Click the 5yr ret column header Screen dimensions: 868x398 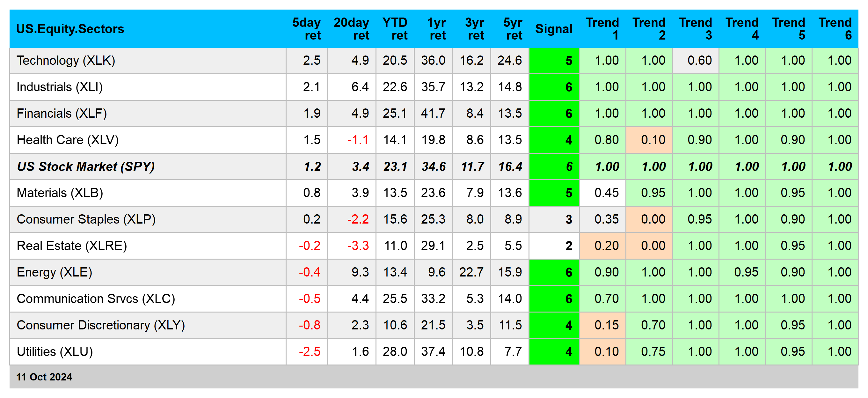click(x=513, y=29)
